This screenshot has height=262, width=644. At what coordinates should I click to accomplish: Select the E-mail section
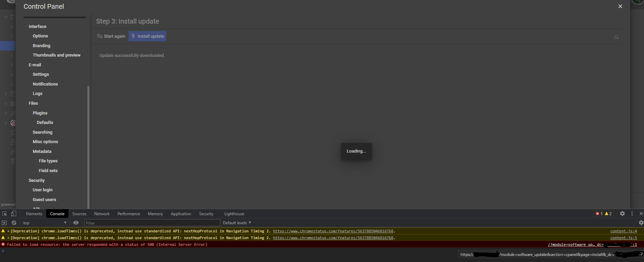point(35,65)
